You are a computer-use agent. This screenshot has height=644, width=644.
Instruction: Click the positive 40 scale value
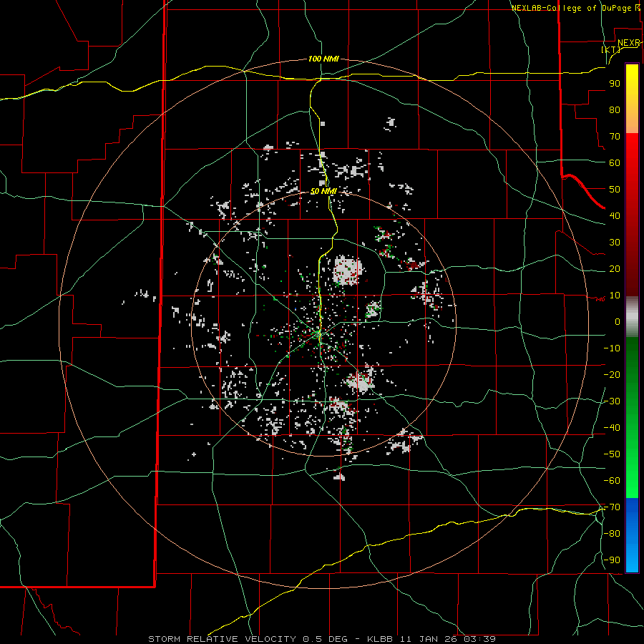coord(615,215)
